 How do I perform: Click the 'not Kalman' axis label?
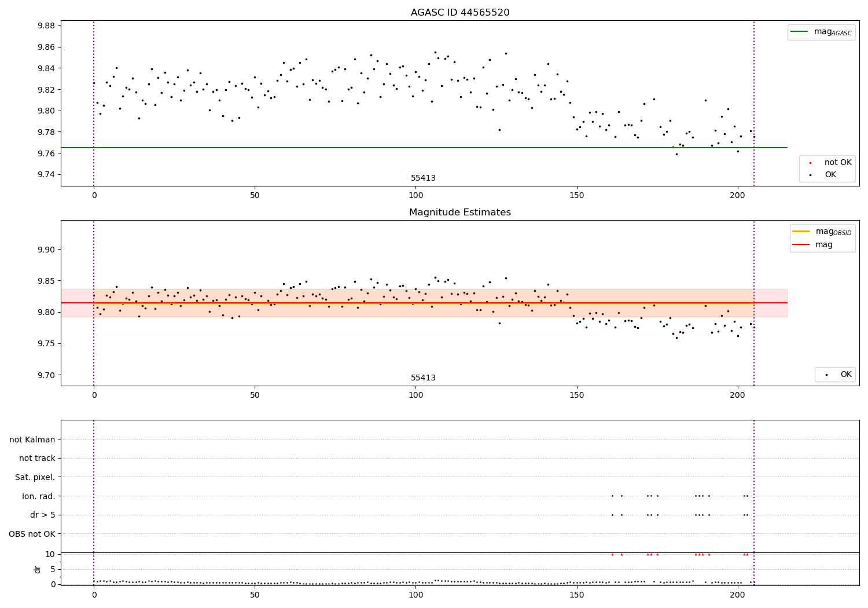point(32,440)
